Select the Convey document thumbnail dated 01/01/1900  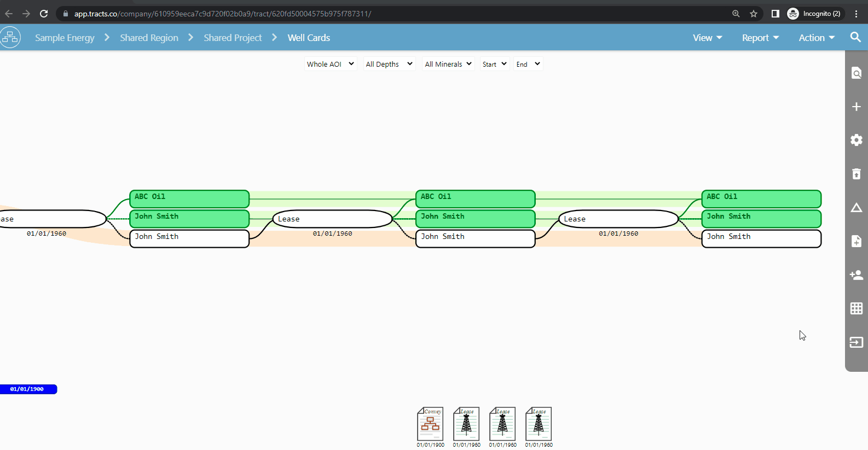[430, 424]
